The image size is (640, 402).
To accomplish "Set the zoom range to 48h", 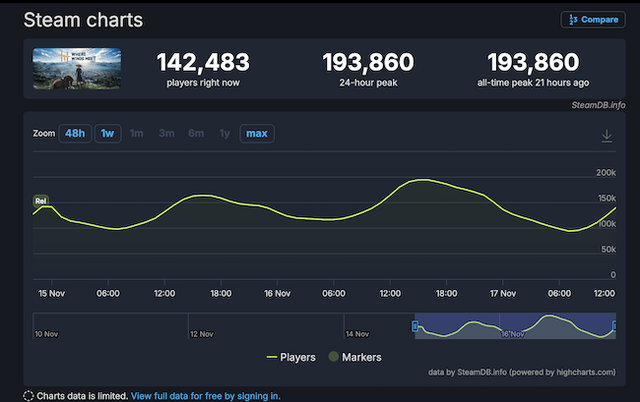I will coord(74,133).
